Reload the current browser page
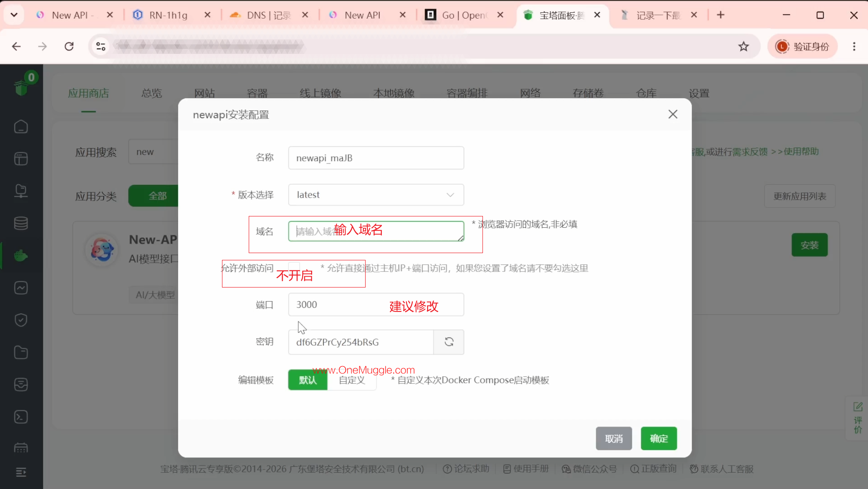Screen dimensions: 868x489 (x=69, y=46)
